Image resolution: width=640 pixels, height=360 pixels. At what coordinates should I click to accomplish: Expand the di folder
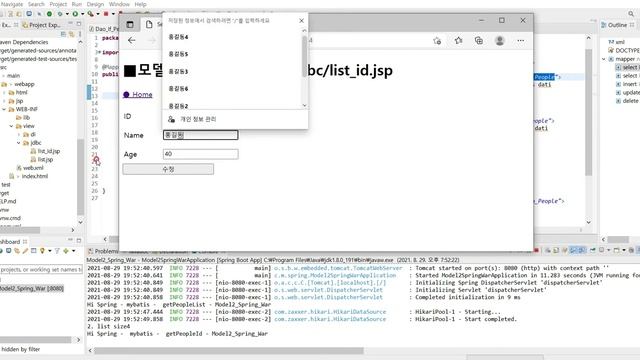coord(18,134)
